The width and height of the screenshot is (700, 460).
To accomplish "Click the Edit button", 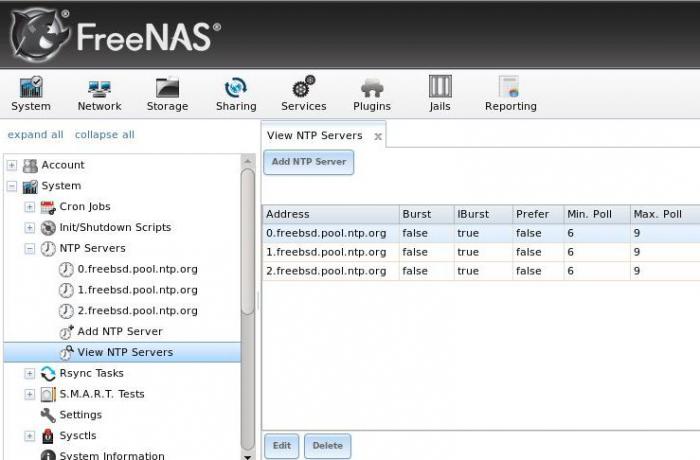I will (281, 446).
